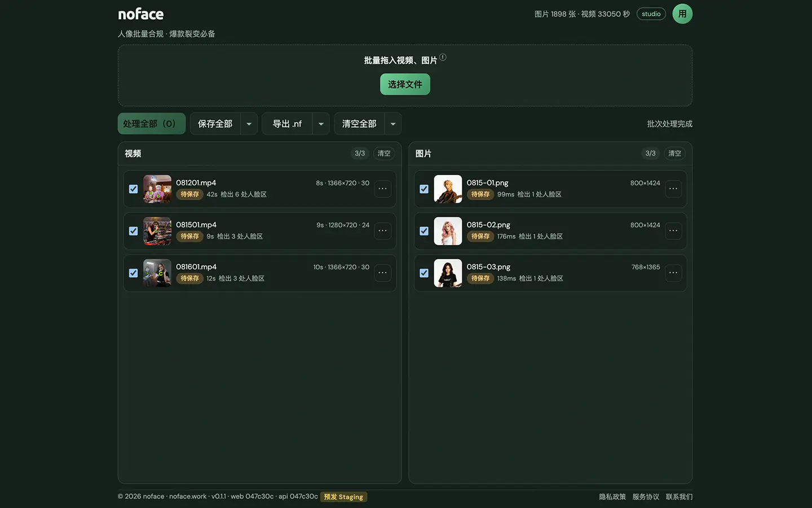Uncheck the 0815-03.png checkbox
The height and width of the screenshot is (508, 812).
coord(424,273)
